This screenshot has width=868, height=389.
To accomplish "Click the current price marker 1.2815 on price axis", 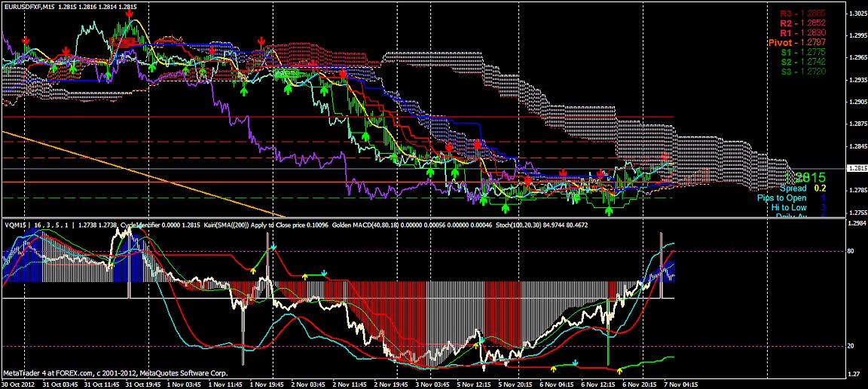I will pos(856,168).
